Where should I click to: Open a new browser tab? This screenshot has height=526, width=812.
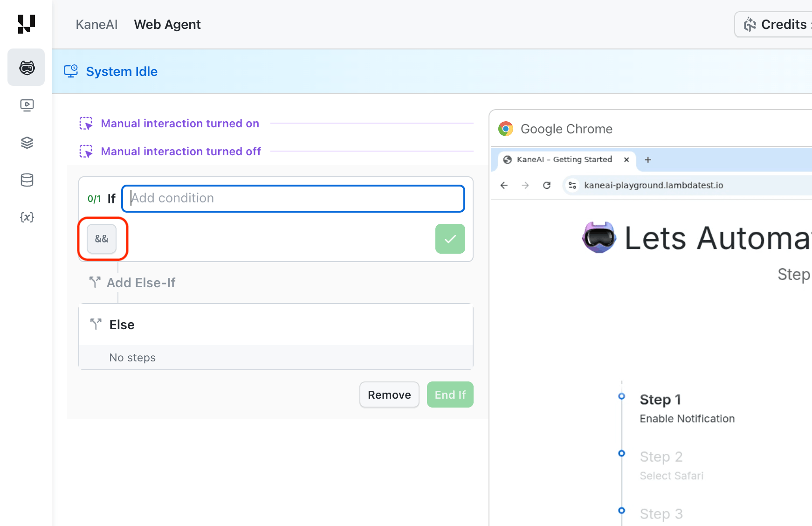(647, 159)
